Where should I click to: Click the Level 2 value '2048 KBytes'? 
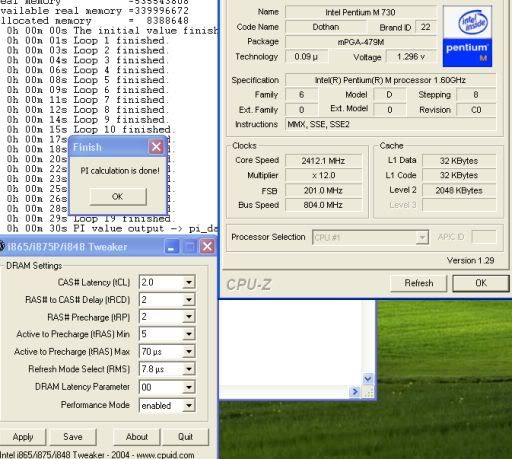(459, 190)
